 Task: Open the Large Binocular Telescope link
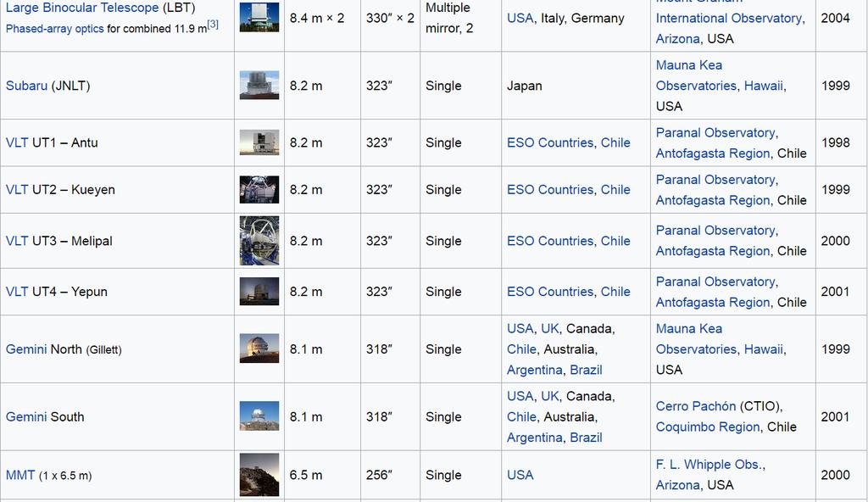[82, 8]
